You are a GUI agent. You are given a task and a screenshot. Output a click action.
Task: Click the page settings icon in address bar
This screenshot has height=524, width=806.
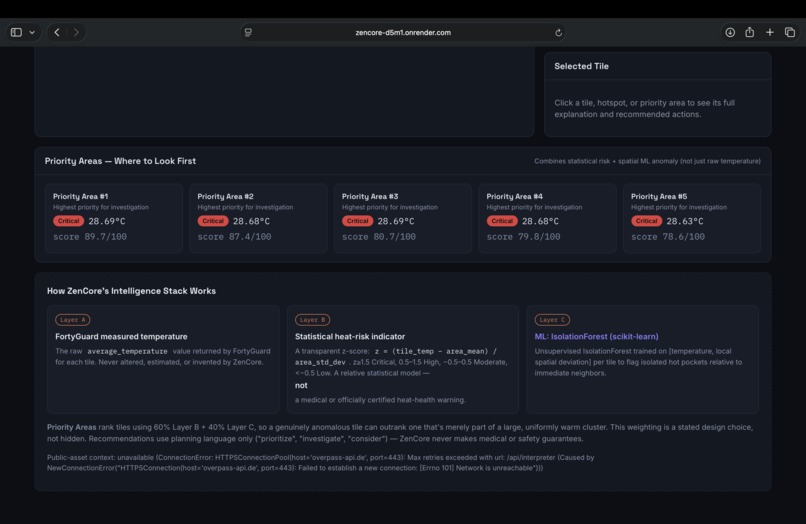click(x=248, y=32)
